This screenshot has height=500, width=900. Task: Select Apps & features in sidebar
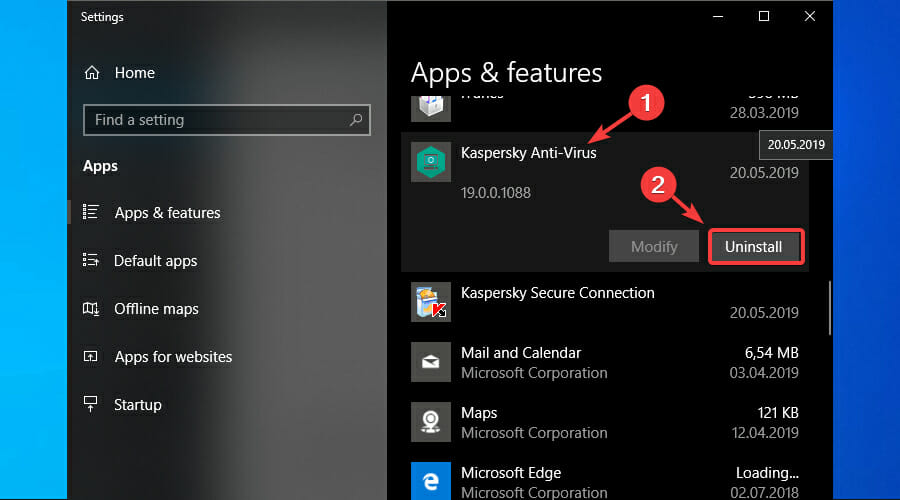[168, 212]
